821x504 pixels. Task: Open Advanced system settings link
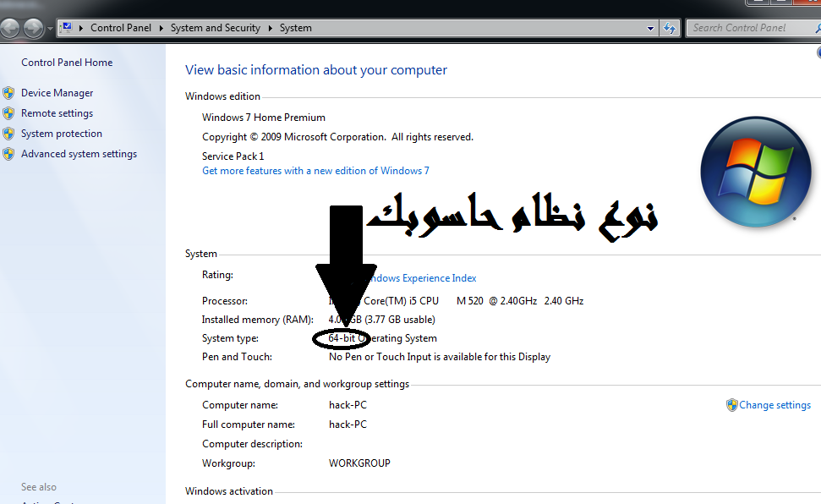79,154
